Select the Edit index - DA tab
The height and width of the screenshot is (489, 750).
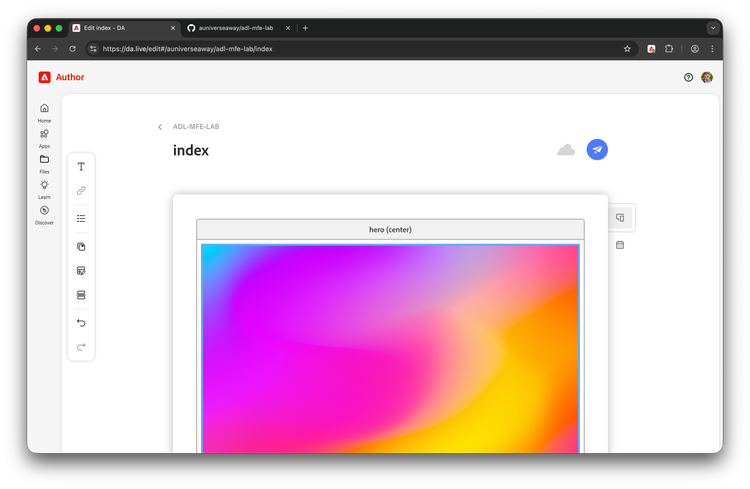(x=120, y=28)
